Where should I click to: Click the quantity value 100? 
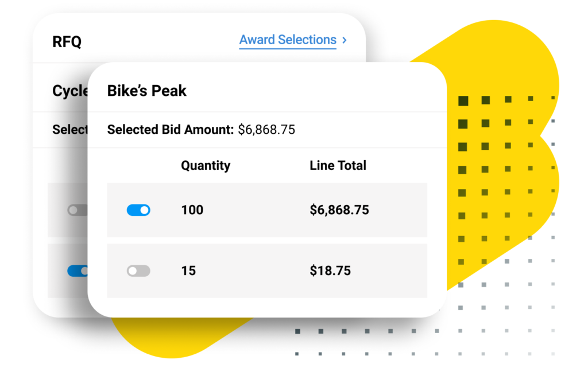[x=192, y=210]
